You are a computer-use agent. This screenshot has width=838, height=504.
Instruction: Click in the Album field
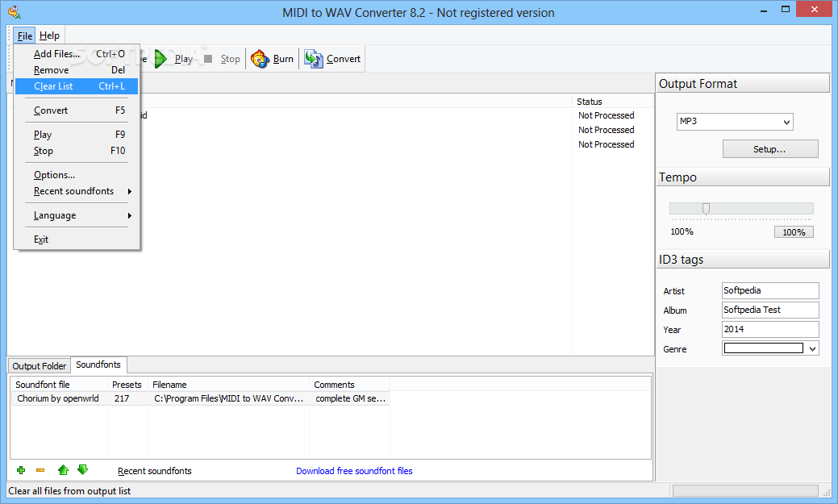770,310
